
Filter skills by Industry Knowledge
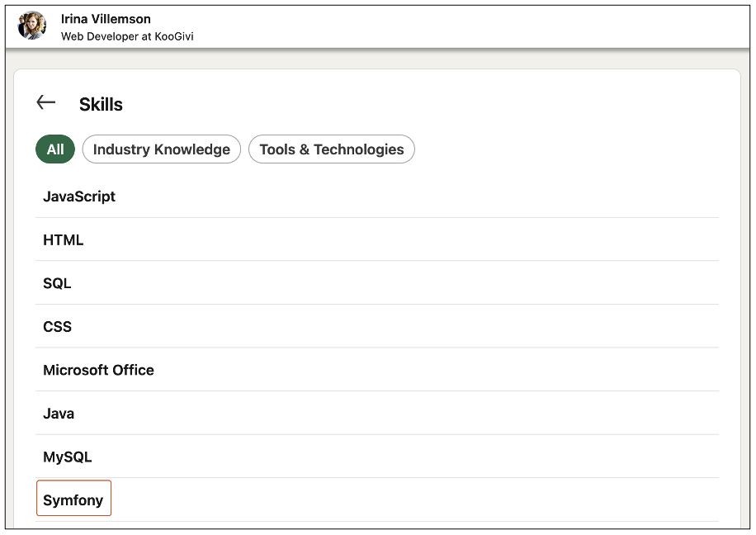pos(161,149)
